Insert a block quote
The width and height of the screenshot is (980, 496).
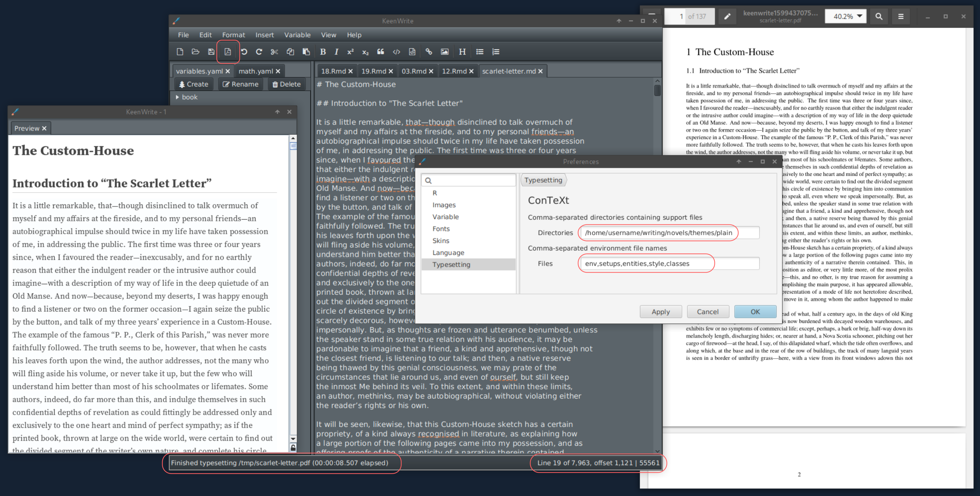point(380,52)
